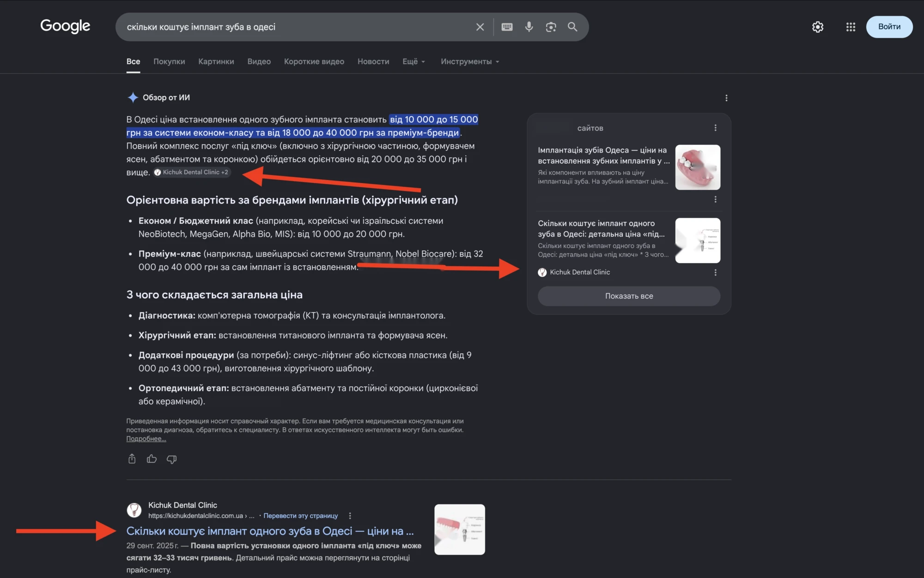Follow the Подробнее link in disclaimer

(x=146, y=439)
